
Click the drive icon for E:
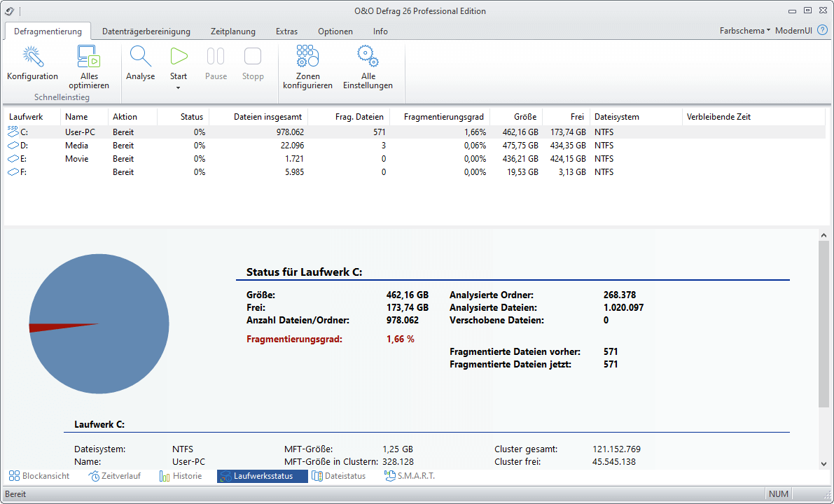pyautogui.click(x=13, y=158)
